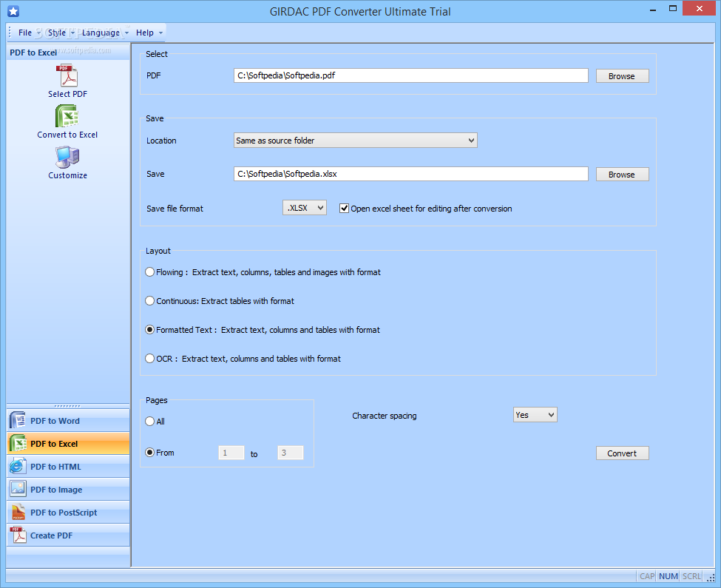Click Browse next to Save path
The image size is (721, 588).
pos(622,175)
